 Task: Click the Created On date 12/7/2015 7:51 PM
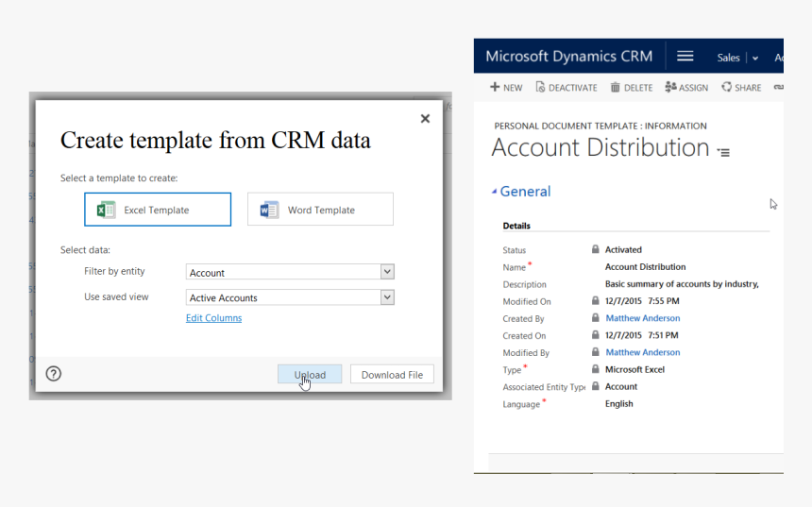642,335
